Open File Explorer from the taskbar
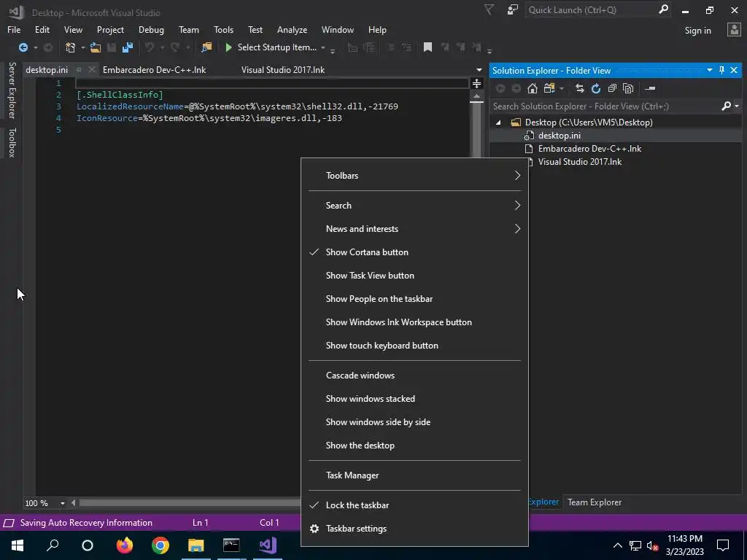The width and height of the screenshot is (747, 560). tap(196, 545)
